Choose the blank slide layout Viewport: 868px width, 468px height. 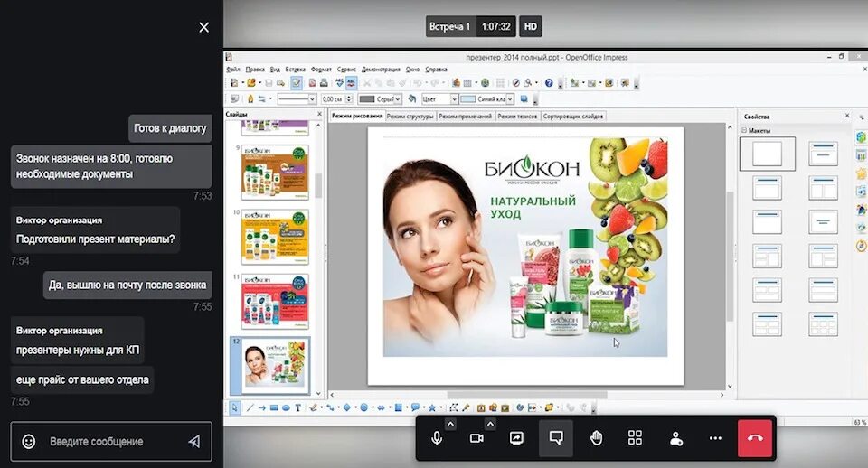[x=768, y=154]
